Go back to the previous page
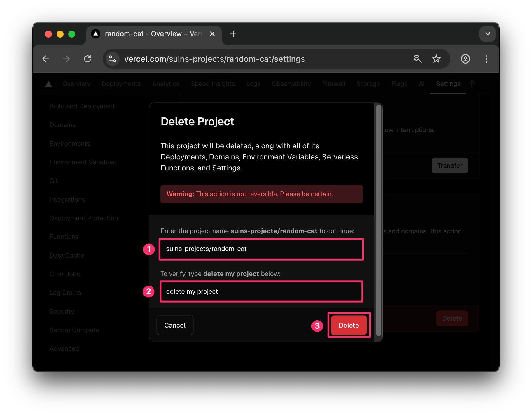Screen dimensions: 532x415 (45, 59)
